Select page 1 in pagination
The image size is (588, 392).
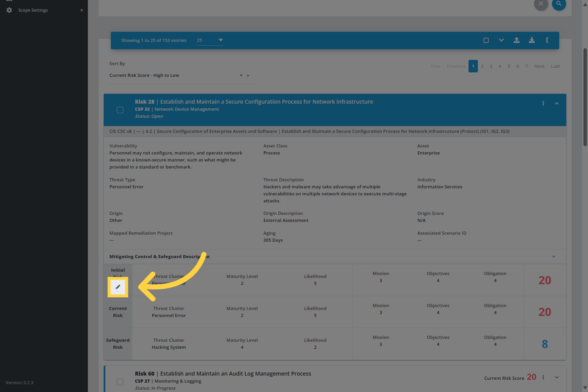click(473, 66)
